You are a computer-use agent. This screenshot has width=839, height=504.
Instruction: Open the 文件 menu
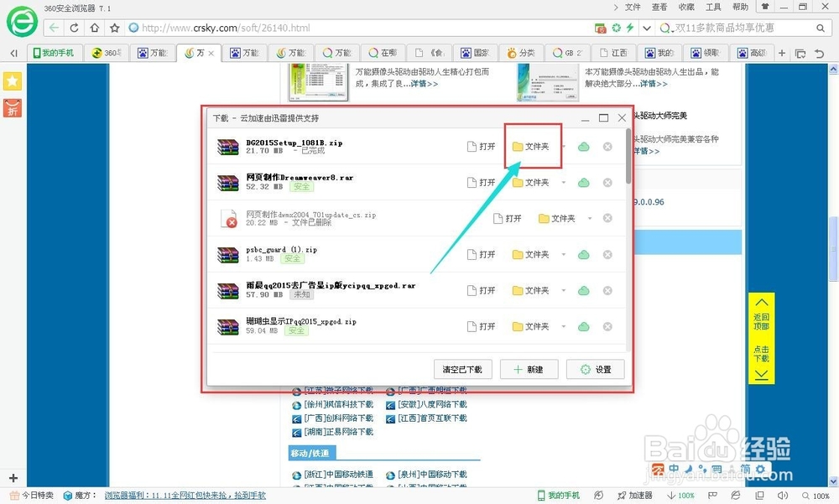point(633,7)
